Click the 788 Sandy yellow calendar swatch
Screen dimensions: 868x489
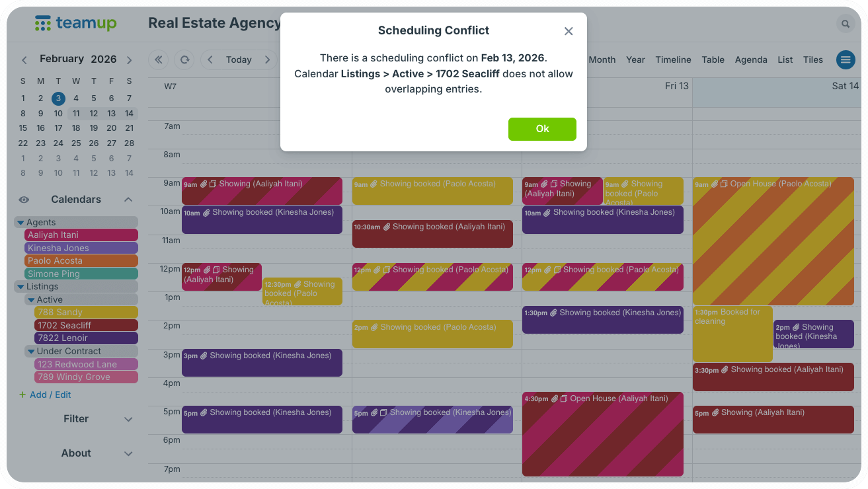[86, 313]
